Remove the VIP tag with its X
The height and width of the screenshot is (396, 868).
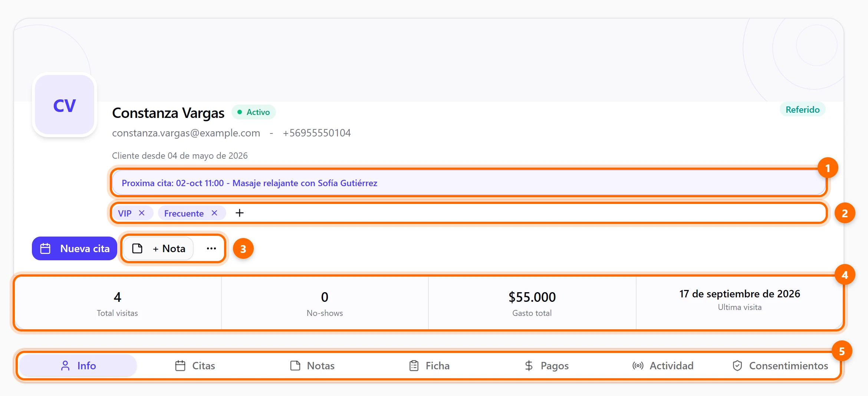(x=142, y=213)
